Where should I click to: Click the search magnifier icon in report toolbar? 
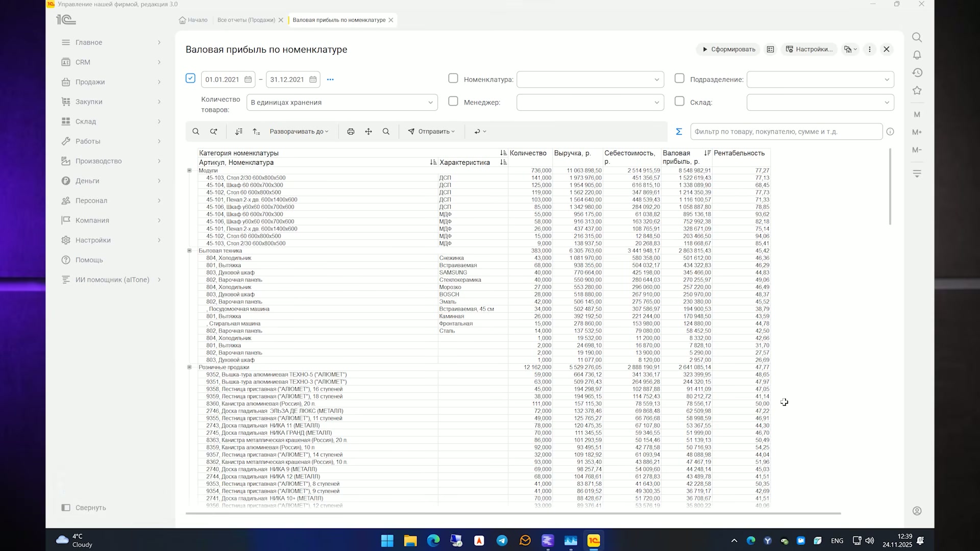(x=195, y=132)
